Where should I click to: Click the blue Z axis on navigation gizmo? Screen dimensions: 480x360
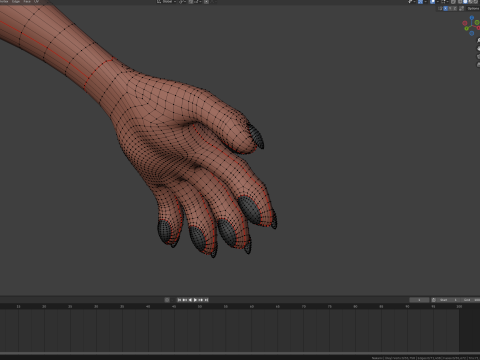(472, 17)
